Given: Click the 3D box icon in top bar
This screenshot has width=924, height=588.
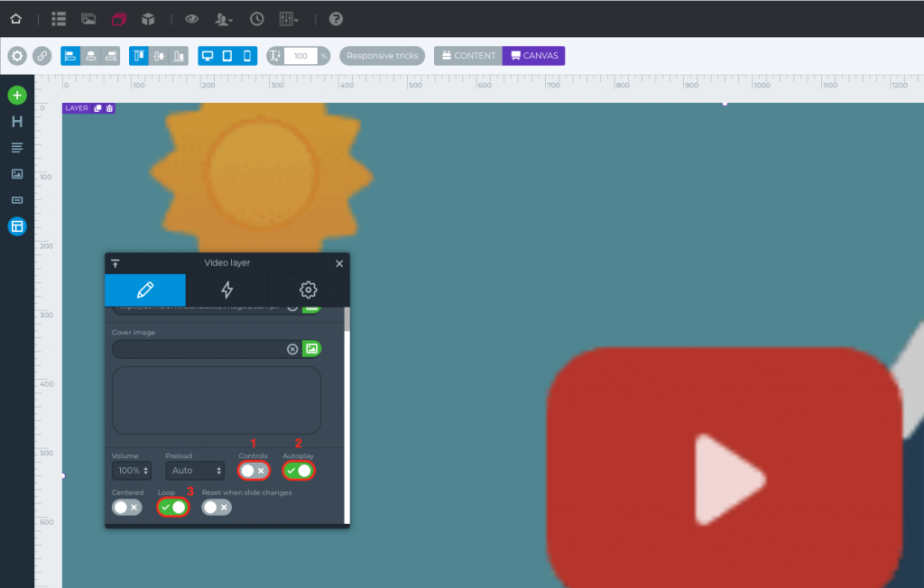Looking at the screenshot, I should point(148,19).
